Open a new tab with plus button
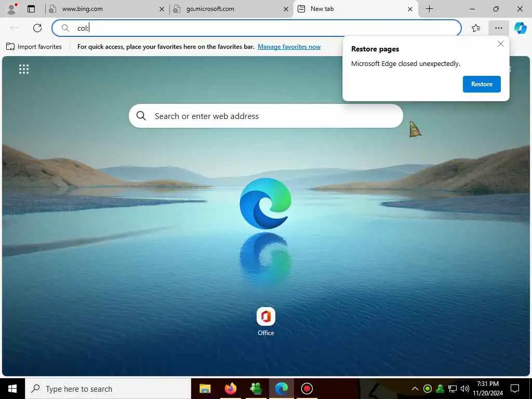 coord(429,9)
